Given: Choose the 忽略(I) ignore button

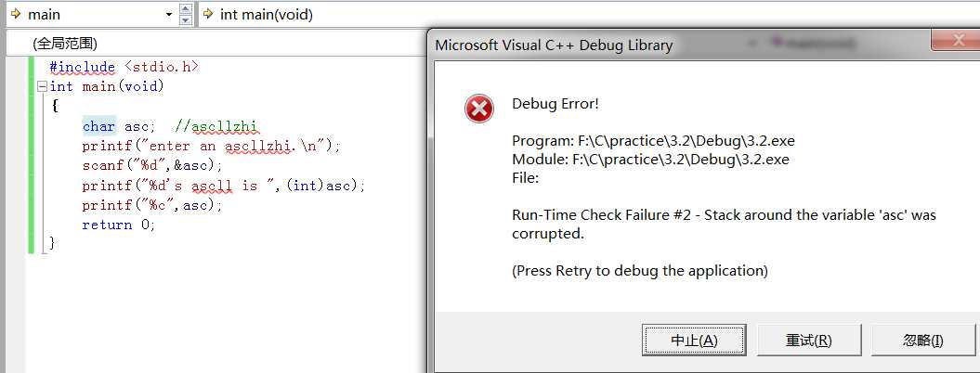Looking at the screenshot, I should pyautogui.click(x=922, y=340).
